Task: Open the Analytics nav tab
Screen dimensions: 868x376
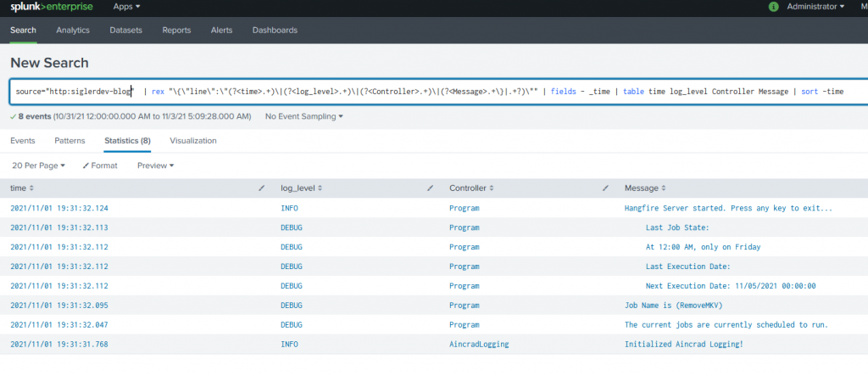Action: click(x=73, y=30)
